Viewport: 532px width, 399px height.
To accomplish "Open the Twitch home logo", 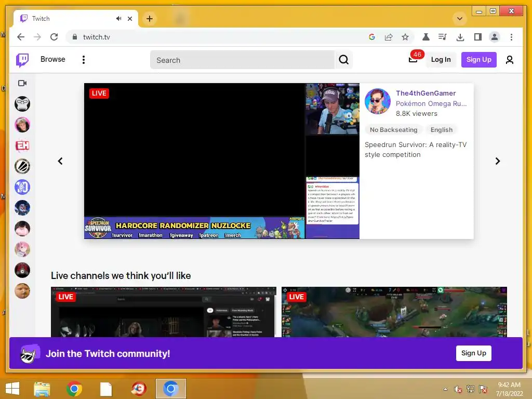I will click(22, 60).
